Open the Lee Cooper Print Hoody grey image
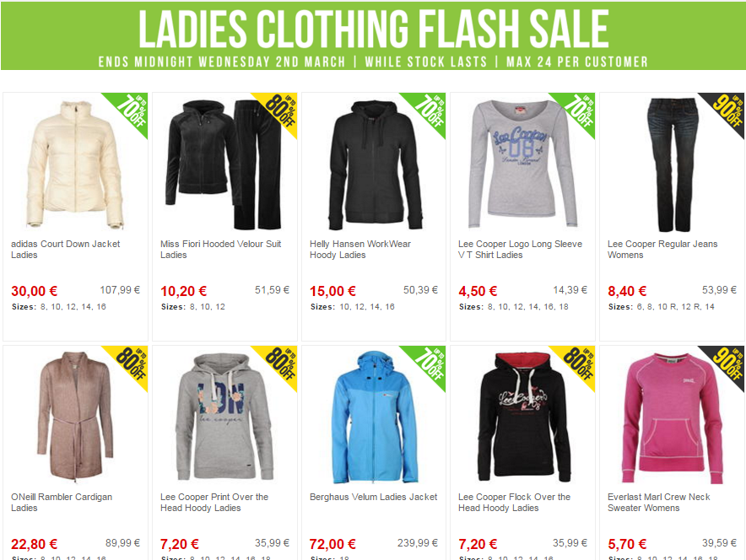Viewport: 746px width, 560px height. coord(224,417)
